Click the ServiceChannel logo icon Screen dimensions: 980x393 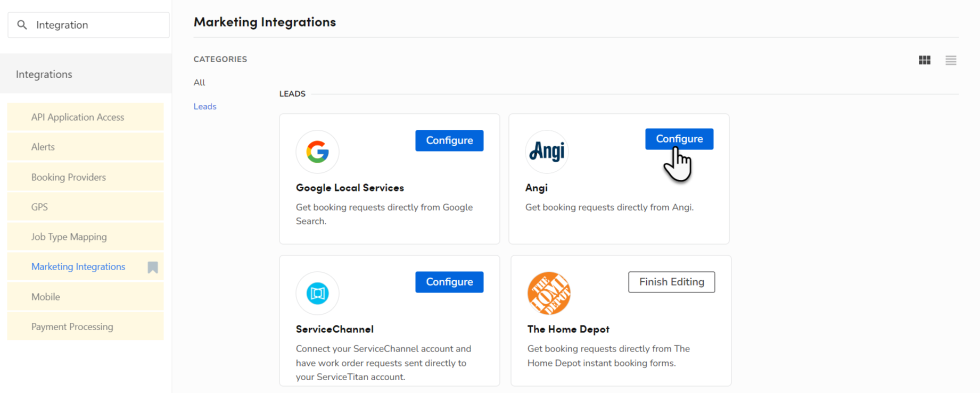tap(317, 293)
